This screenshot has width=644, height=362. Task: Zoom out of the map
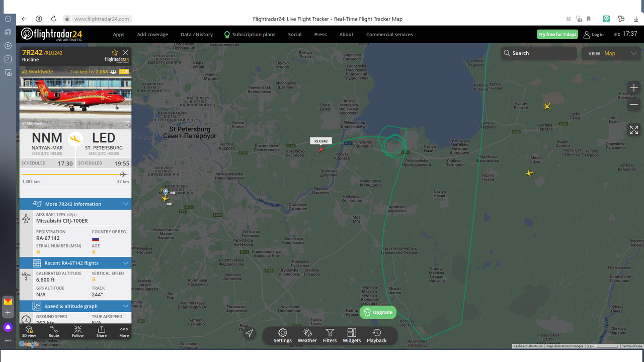633,105
